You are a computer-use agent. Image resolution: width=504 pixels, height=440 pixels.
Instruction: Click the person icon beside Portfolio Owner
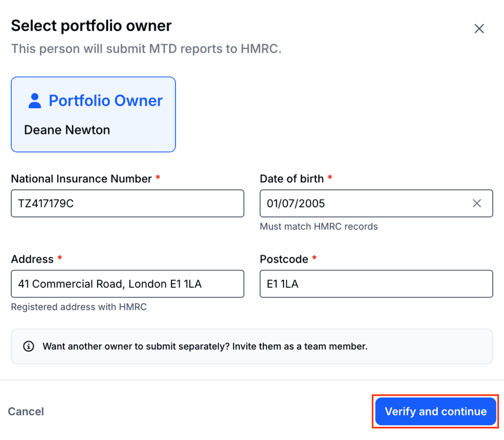click(35, 100)
